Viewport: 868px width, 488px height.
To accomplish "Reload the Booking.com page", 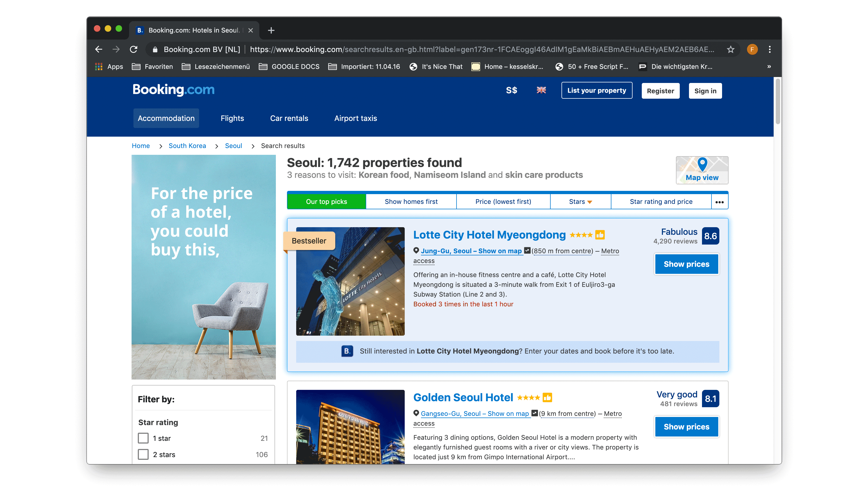I will pyautogui.click(x=134, y=50).
